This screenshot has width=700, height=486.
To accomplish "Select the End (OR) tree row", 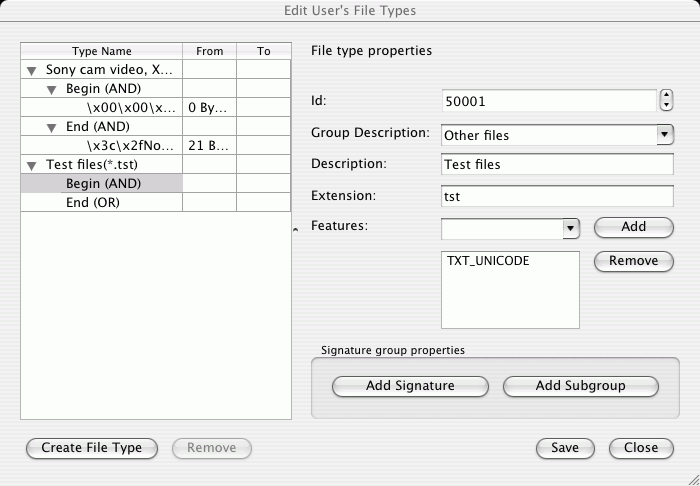I will click(155, 203).
